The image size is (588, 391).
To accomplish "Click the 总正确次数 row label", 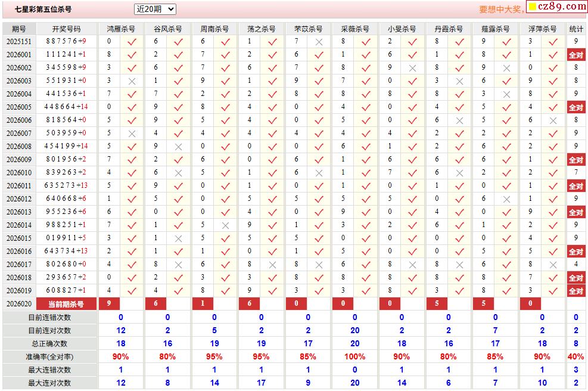I will click(49, 344).
